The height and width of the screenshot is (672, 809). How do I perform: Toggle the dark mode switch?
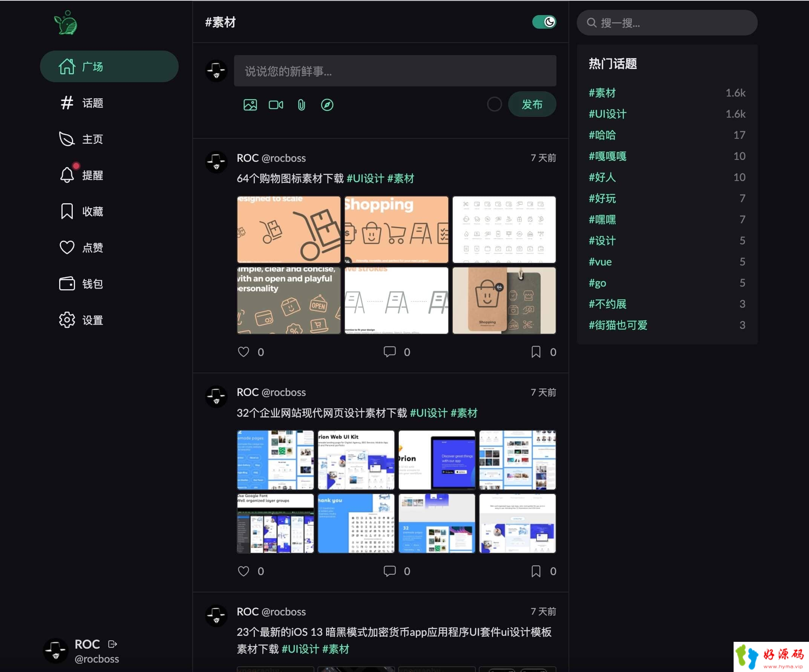click(544, 22)
